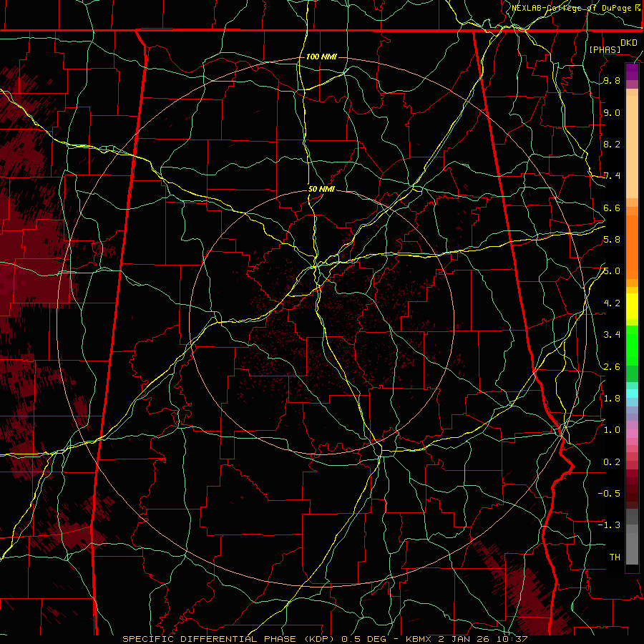Click the 8.2 scale value

[x=612, y=144]
